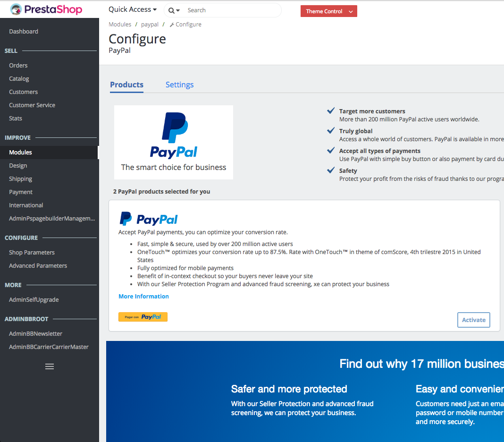Screen dimensions: 504x442
Task: Switch to the Settings tab
Action: [179, 85]
